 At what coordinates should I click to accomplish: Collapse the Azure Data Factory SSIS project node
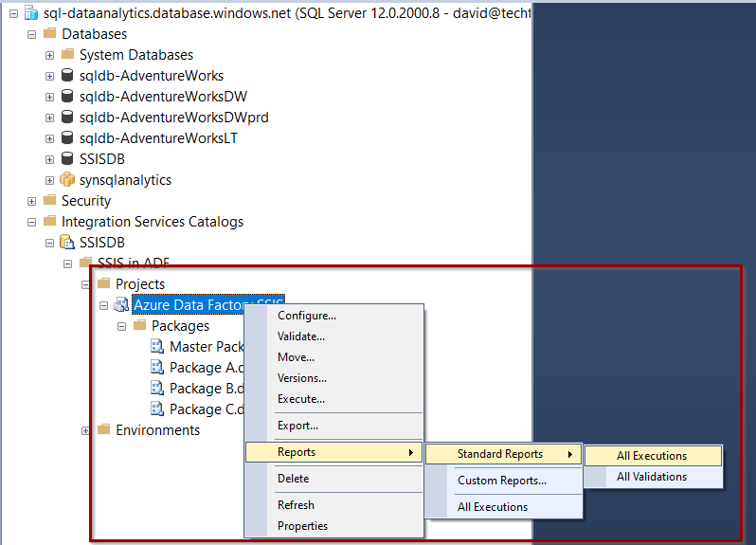(103, 306)
